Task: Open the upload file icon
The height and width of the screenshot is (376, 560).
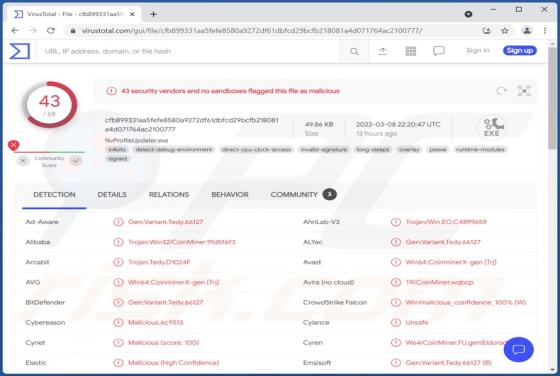Action: 382,51
